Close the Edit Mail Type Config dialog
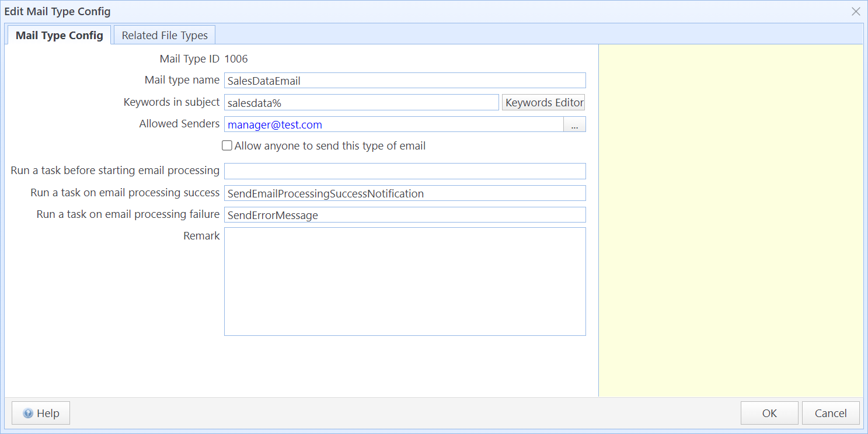Image resolution: width=868 pixels, height=434 pixels. tap(856, 12)
